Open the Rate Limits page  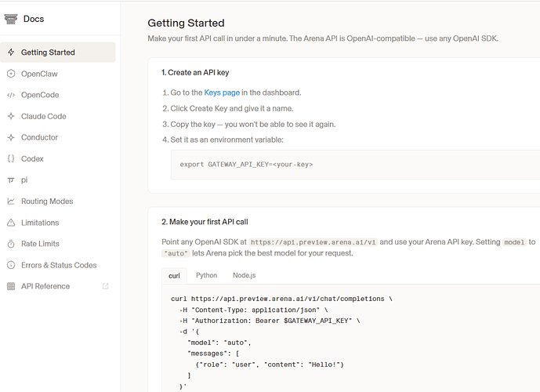(58, 244)
